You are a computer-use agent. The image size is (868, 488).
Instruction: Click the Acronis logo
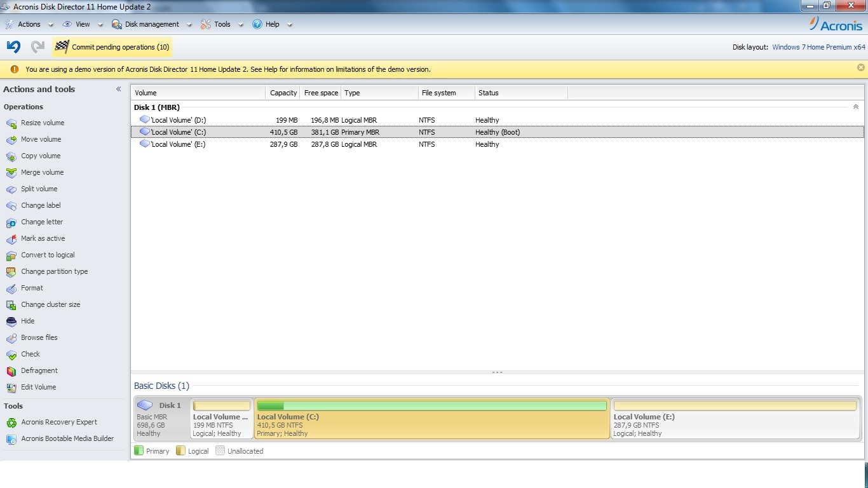pyautogui.click(x=836, y=24)
